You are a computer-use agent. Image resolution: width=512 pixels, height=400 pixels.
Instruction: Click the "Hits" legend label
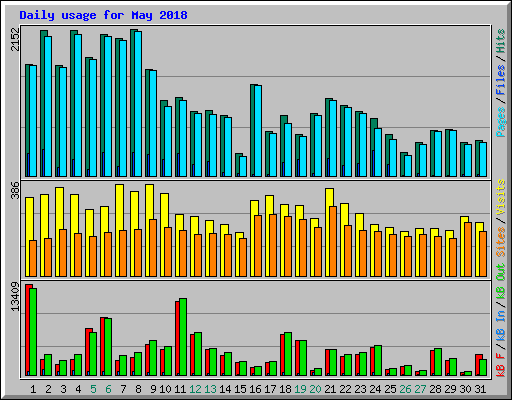pyautogui.click(x=501, y=41)
